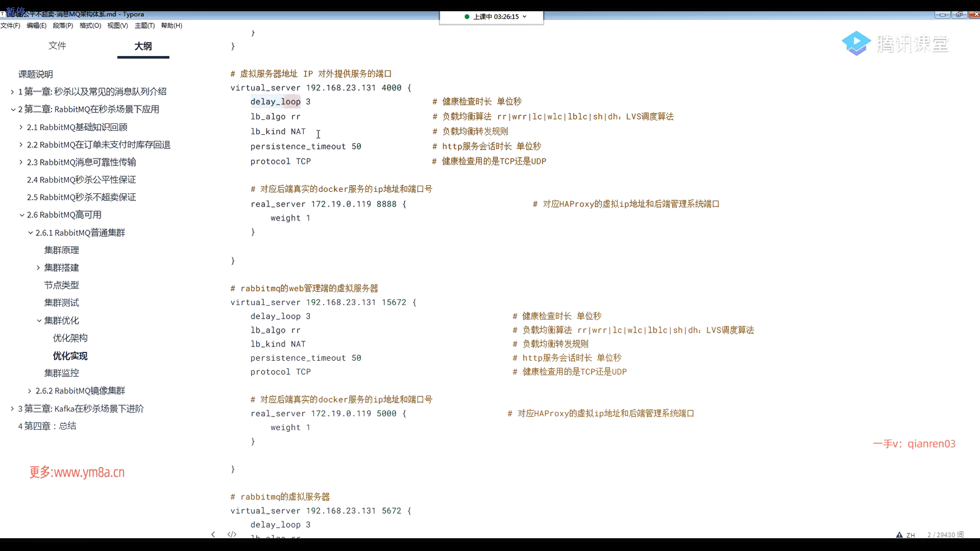Image resolution: width=980 pixels, height=551 pixels.
Task: Go to 2.4 RabbitMQ秒杀公平性保证 section
Action: pyautogui.click(x=81, y=180)
